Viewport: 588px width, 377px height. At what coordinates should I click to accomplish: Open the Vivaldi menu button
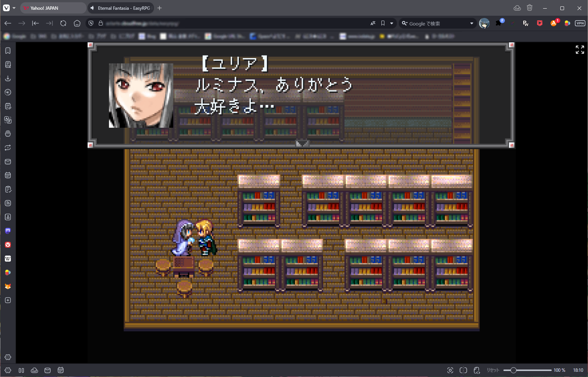(x=6, y=8)
